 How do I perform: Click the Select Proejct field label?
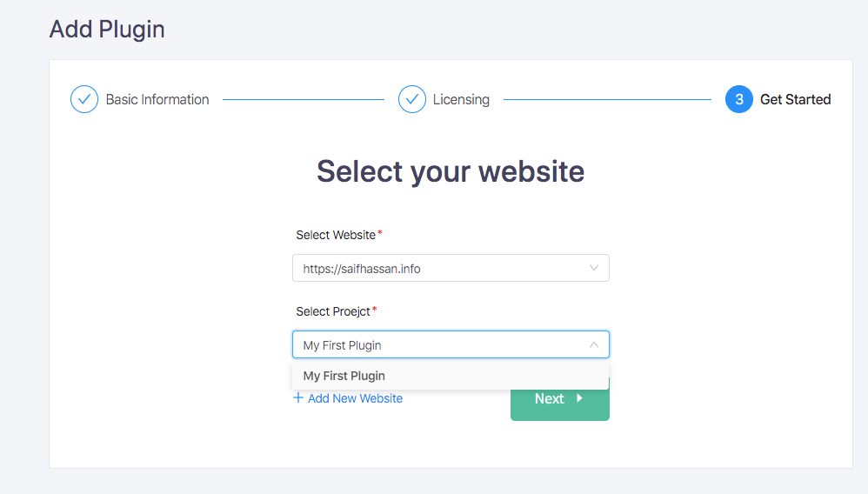[333, 311]
